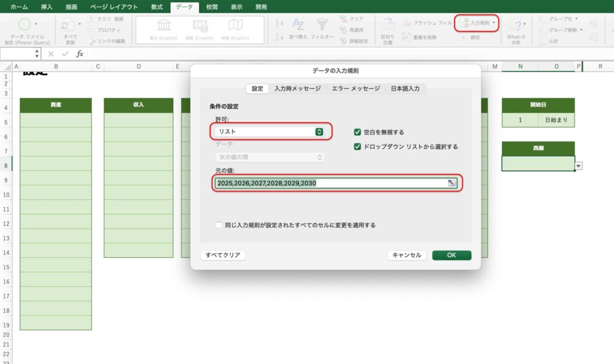
Task: Enable 同じ入力規則 apply-to-all-cells checkbox
Action: click(x=219, y=225)
